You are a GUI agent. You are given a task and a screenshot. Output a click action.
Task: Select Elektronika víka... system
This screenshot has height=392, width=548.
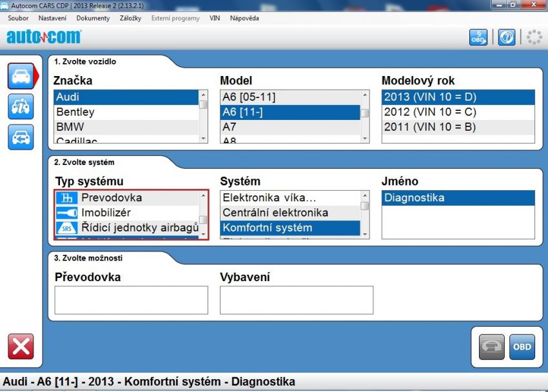[290, 198]
